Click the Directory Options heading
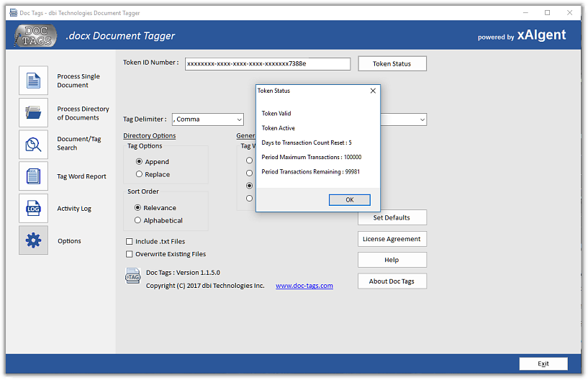 pos(150,136)
